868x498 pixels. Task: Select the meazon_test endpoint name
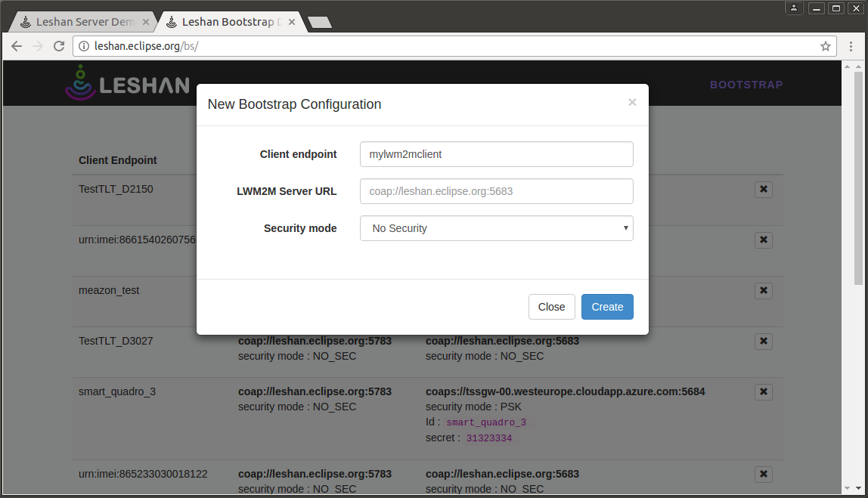pos(109,290)
